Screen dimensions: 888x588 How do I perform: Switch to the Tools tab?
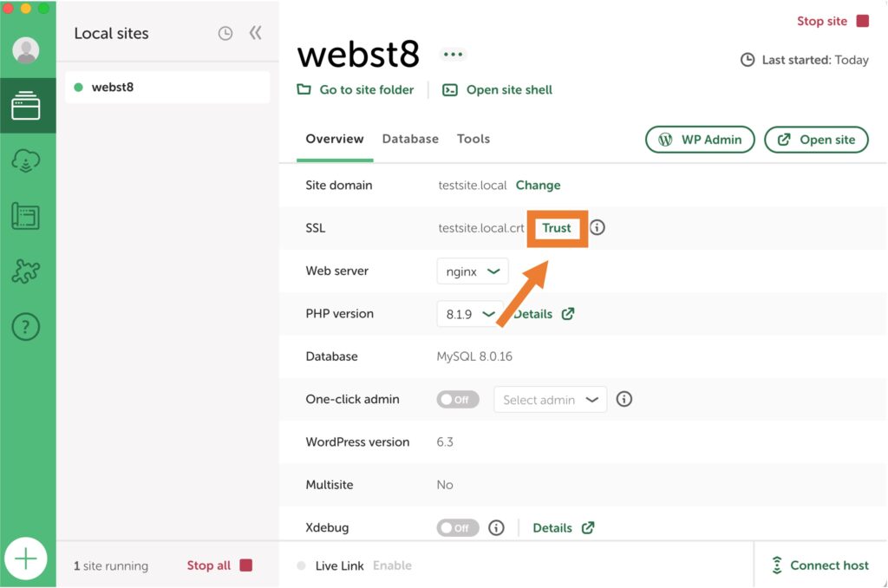pyautogui.click(x=473, y=139)
